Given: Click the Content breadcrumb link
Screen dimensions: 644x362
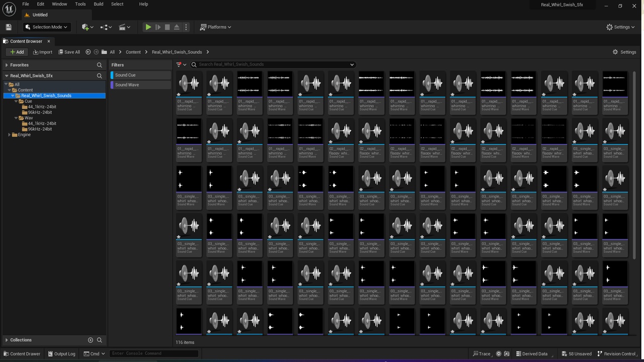Looking at the screenshot, I should (133, 52).
